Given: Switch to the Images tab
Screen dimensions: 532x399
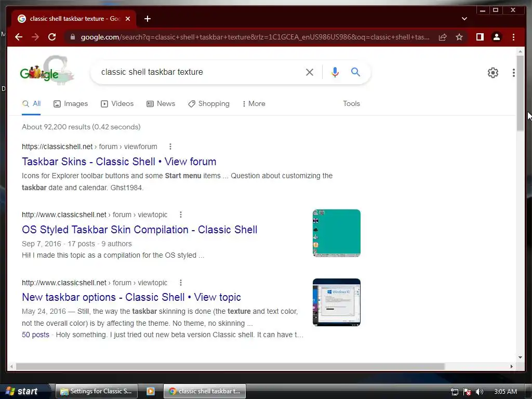Looking at the screenshot, I should click(71, 104).
